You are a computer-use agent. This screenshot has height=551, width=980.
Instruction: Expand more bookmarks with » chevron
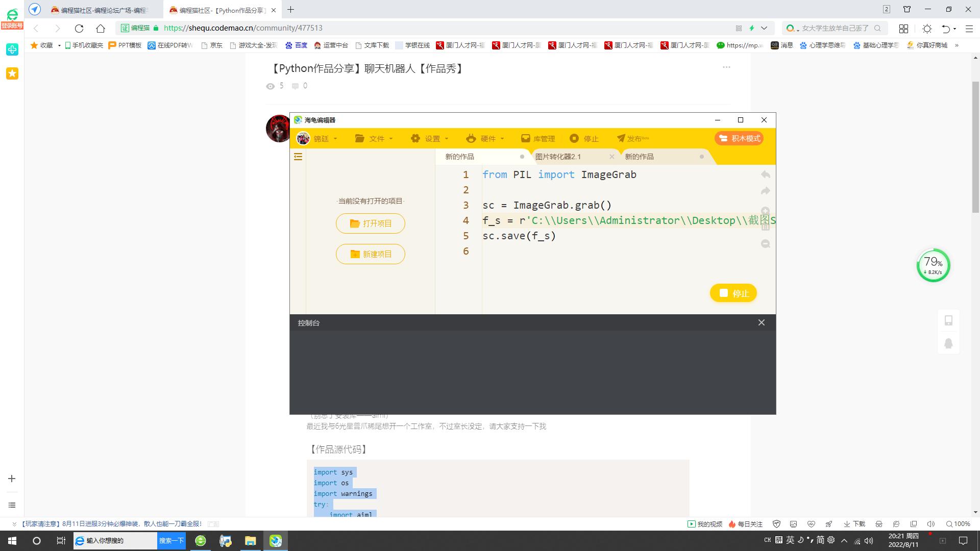pos(957,45)
